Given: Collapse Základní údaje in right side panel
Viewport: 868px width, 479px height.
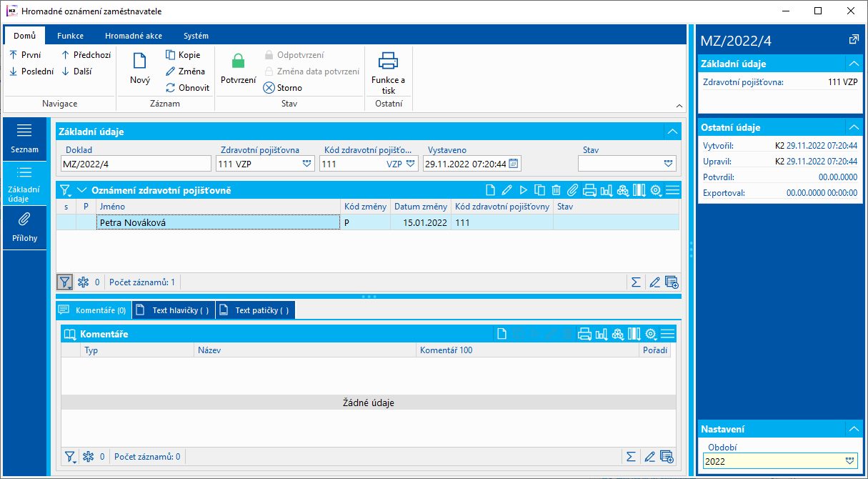Looking at the screenshot, I should click(853, 64).
